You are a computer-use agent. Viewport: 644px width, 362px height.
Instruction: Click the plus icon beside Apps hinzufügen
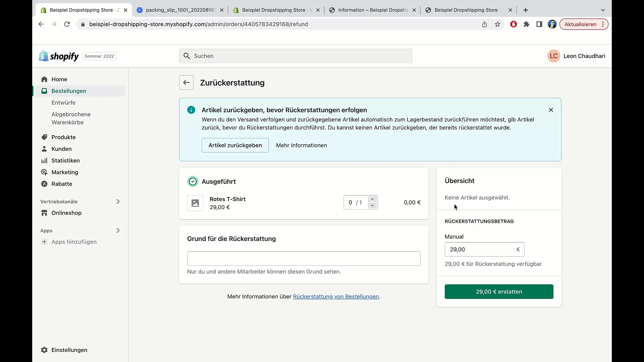coord(44,242)
